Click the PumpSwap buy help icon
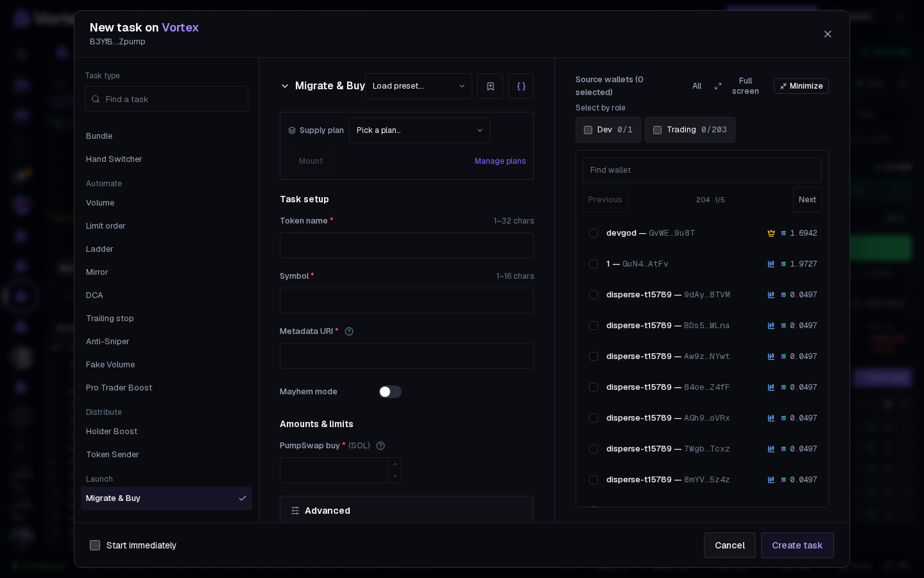 click(381, 446)
